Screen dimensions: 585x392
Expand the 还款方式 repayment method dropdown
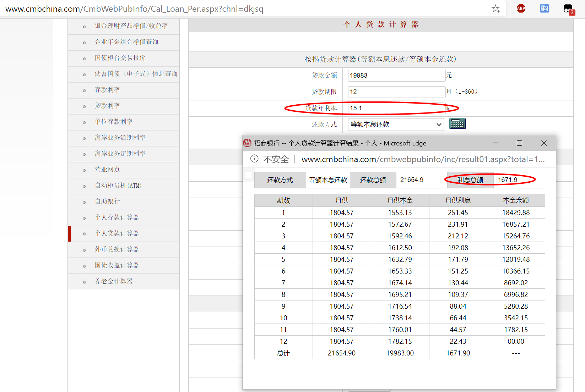(x=396, y=125)
